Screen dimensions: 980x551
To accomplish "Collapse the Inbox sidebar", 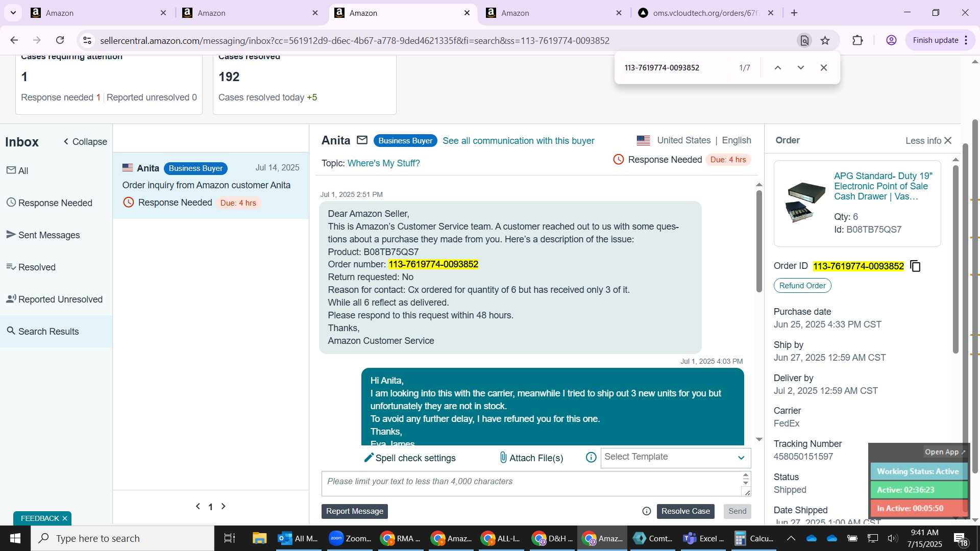I will click(x=85, y=142).
